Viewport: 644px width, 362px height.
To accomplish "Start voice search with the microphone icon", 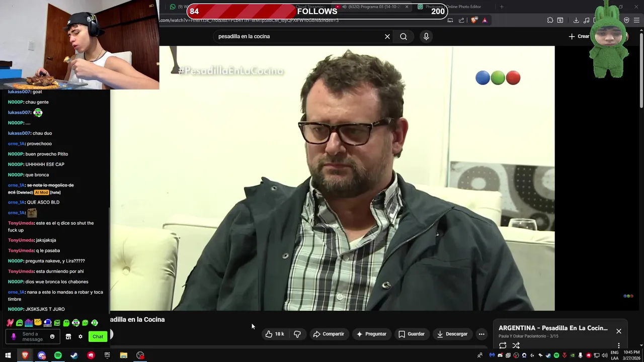I will [x=426, y=36].
